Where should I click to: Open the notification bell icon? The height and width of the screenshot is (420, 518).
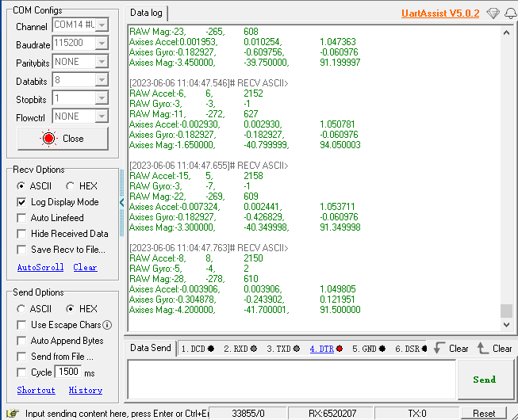pyautogui.click(x=511, y=13)
